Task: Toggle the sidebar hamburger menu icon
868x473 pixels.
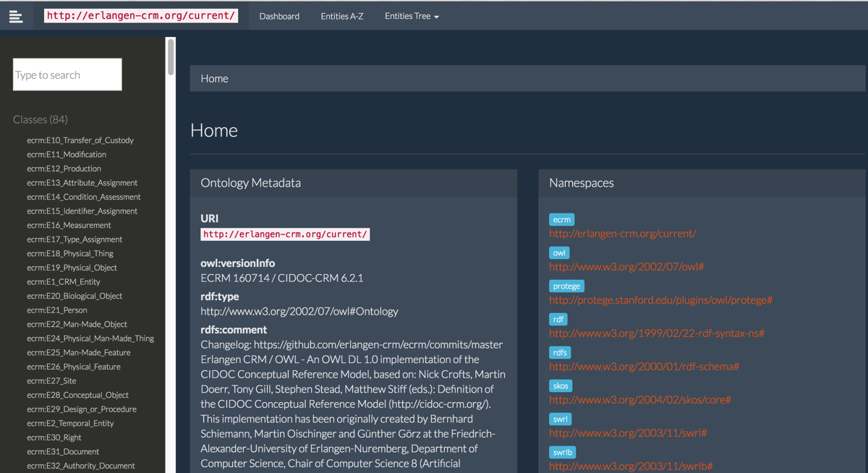Action: (16, 16)
